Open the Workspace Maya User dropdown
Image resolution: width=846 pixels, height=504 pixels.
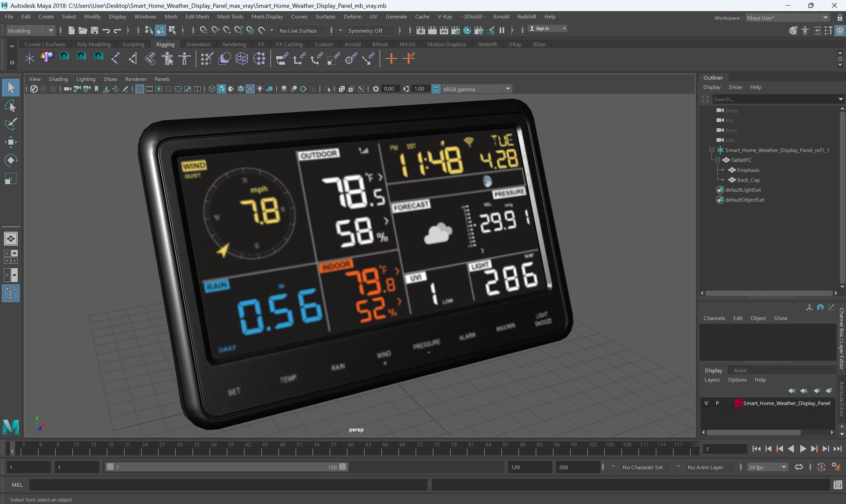click(x=788, y=18)
